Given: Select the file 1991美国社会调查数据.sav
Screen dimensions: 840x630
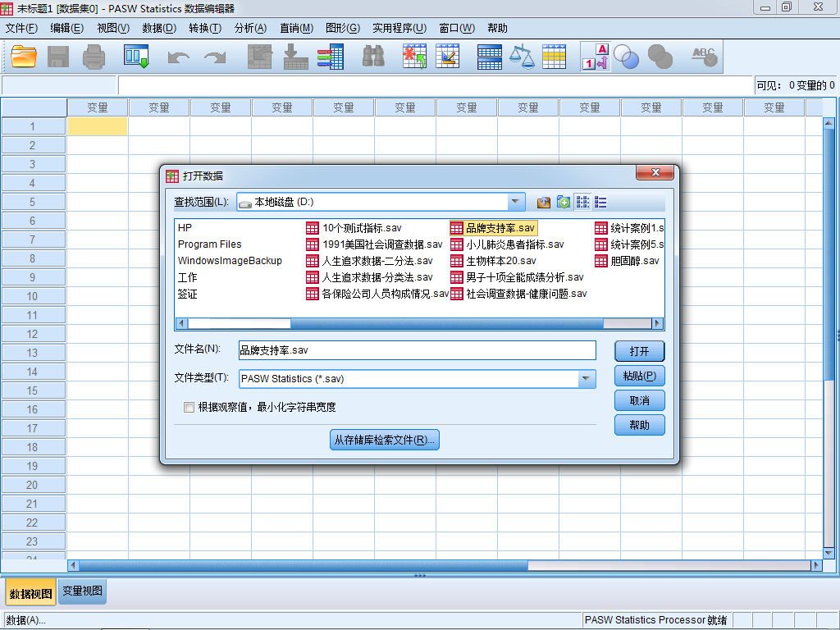Looking at the screenshot, I should tap(374, 244).
